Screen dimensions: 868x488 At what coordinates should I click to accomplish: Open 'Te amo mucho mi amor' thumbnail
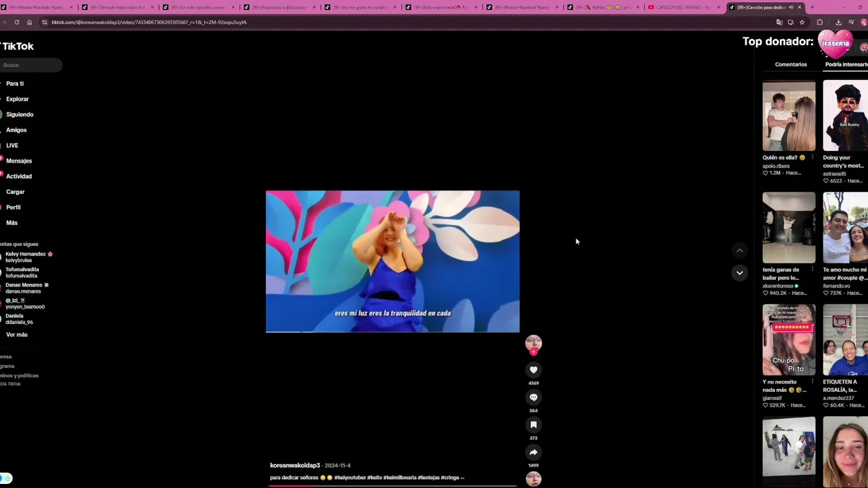point(845,228)
